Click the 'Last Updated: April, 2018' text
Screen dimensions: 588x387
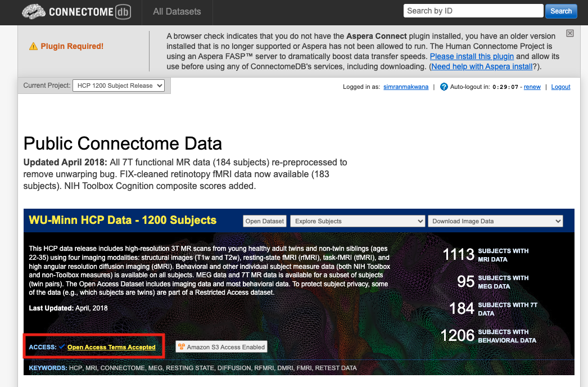(x=68, y=308)
